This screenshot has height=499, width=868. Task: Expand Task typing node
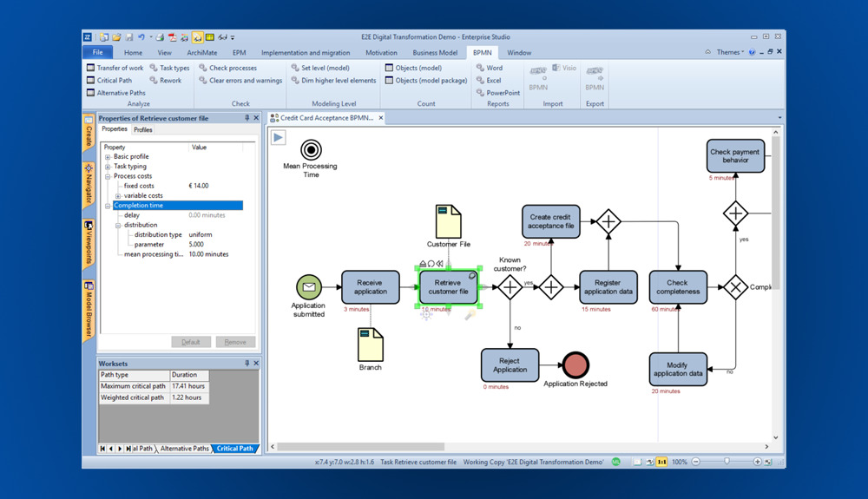click(108, 167)
